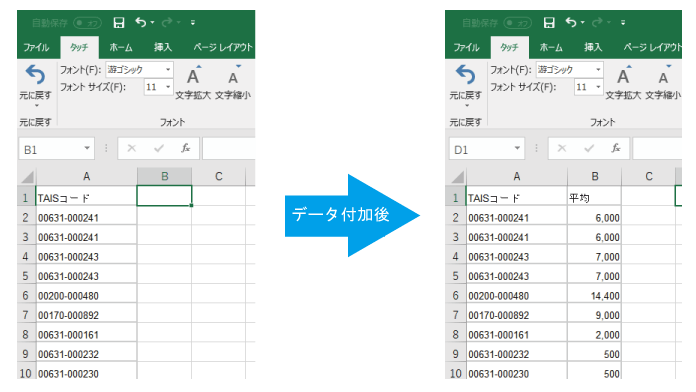This screenshot has width=696, height=392.
Task: Open Name Box dropdown arrow in left window
Action: point(87,148)
